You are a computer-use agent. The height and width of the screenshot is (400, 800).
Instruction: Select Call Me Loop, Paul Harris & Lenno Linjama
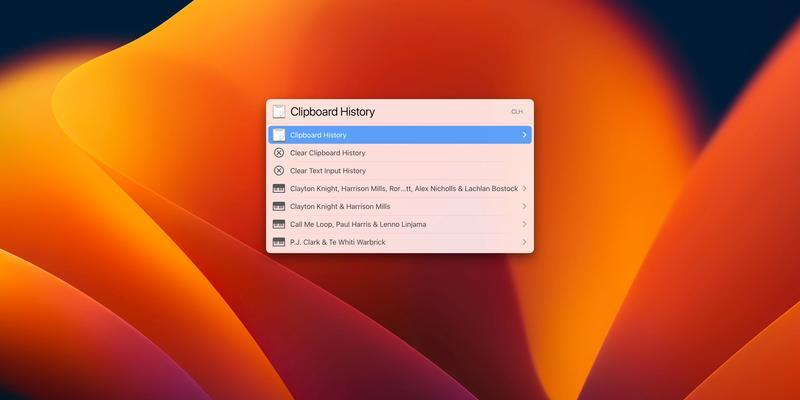click(400, 224)
